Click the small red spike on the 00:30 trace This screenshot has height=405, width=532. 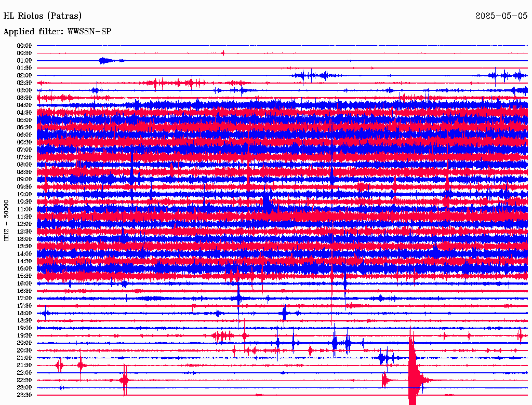coord(223,53)
